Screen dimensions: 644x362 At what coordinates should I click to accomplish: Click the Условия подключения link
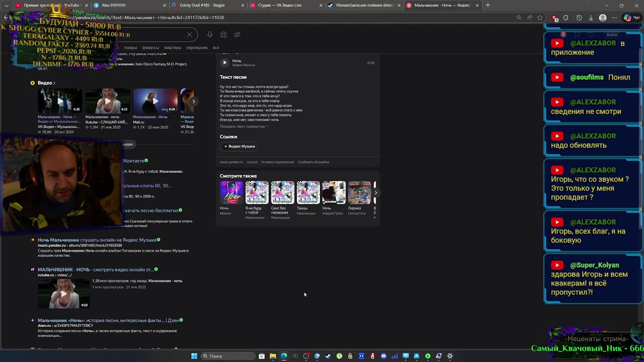pyautogui.click(x=277, y=162)
